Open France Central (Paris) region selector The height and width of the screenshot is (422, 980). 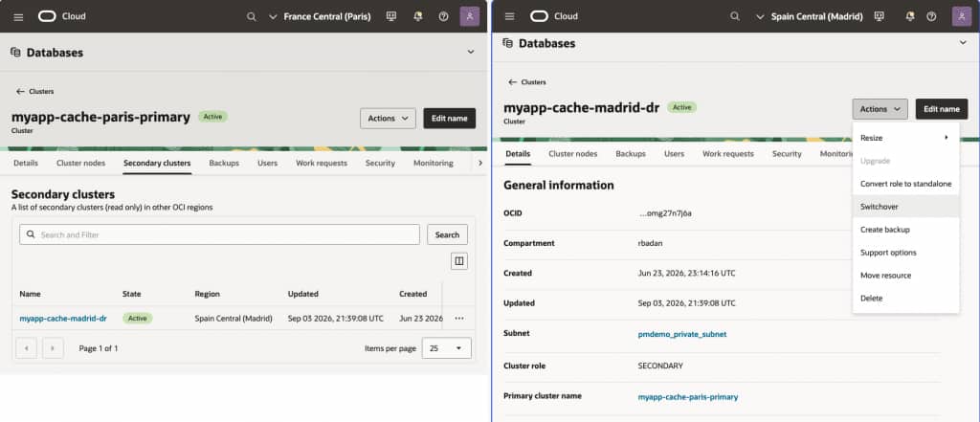(x=320, y=17)
